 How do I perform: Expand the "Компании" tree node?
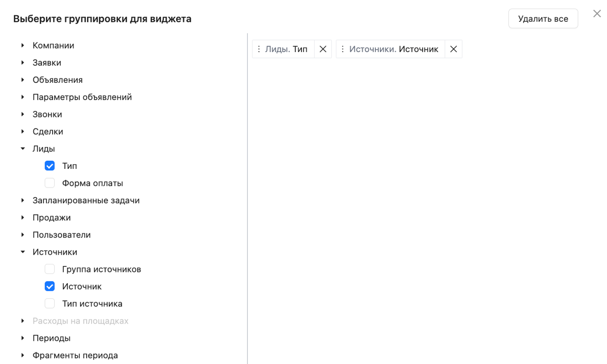(x=23, y=45)
